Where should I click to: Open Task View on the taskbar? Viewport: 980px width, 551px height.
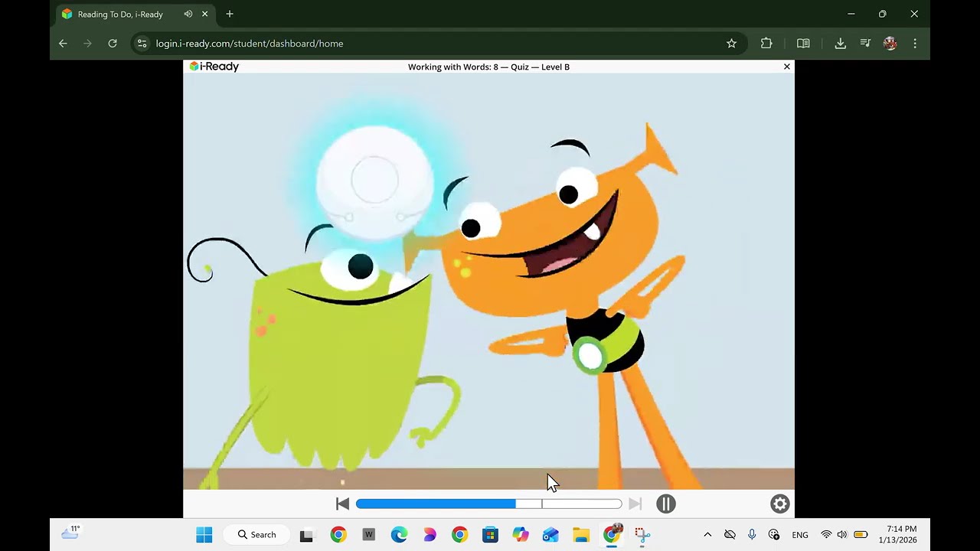306,535
